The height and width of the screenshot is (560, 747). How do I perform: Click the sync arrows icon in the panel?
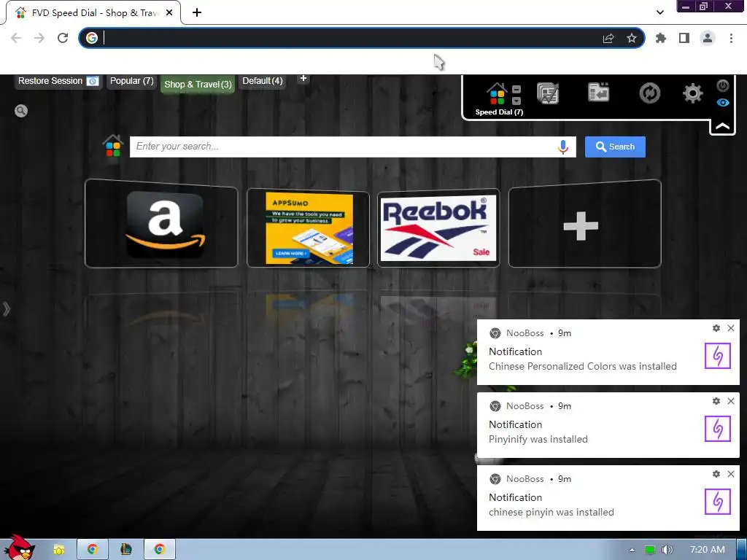pyautogui.click(x=650, y=93)
